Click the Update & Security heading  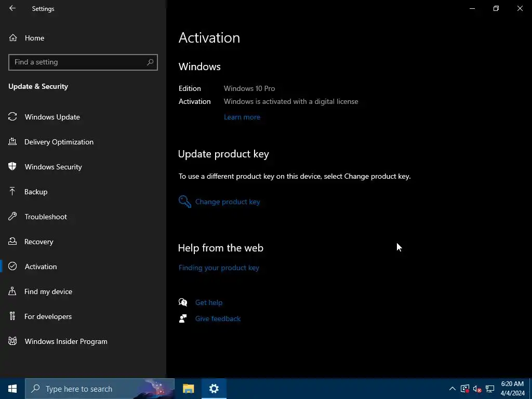(38, 86)
